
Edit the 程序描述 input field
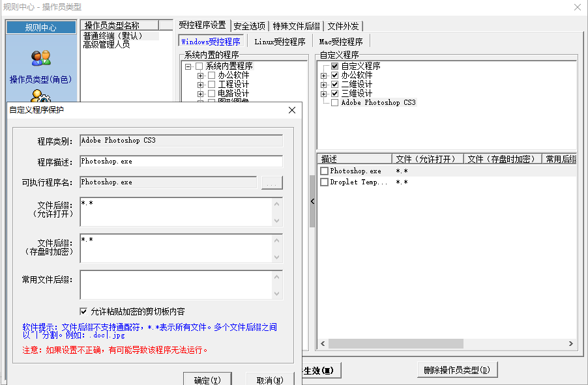(181, 162)
